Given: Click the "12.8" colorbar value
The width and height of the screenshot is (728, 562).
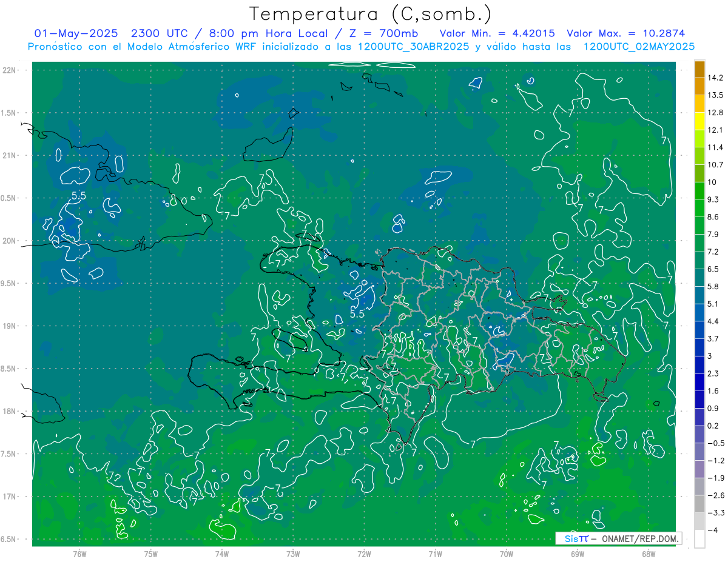Looking at the screenshot, I should pyautogui.click(x=715, y=113).
